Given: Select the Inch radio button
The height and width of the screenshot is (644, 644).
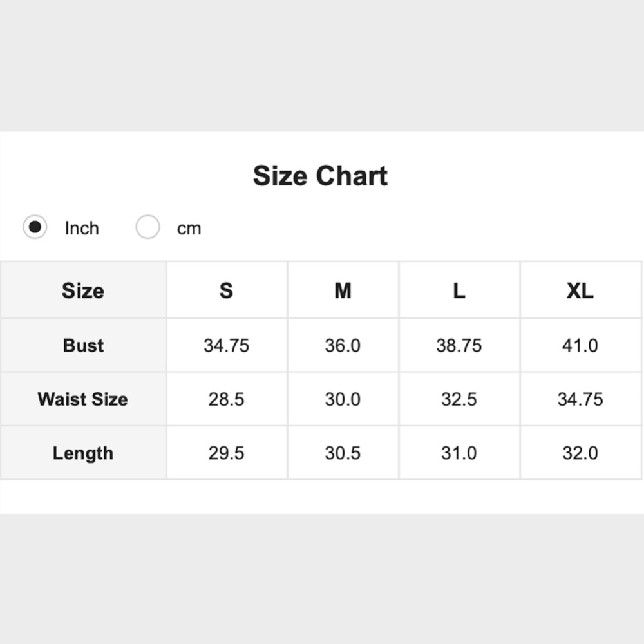Looking at the screenshot, I should click(x=35, y=227).
